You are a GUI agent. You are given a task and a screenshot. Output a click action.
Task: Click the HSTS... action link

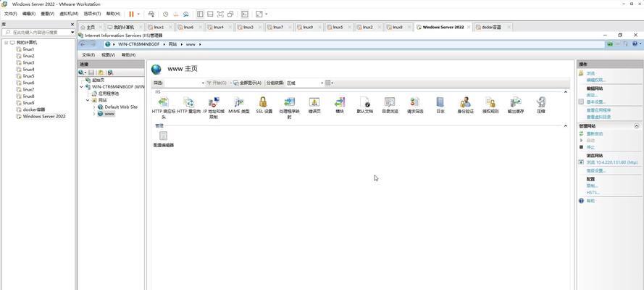click(x=593, y=192)
